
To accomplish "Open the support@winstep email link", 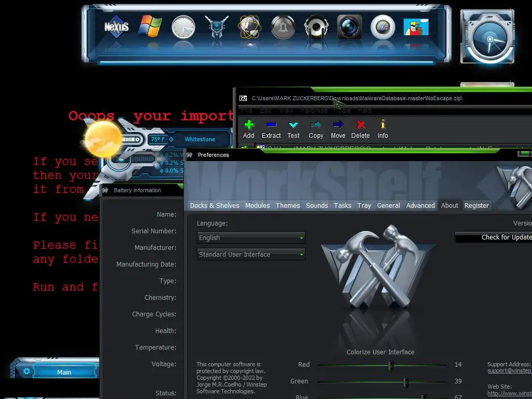I will [x=510, y=370].
